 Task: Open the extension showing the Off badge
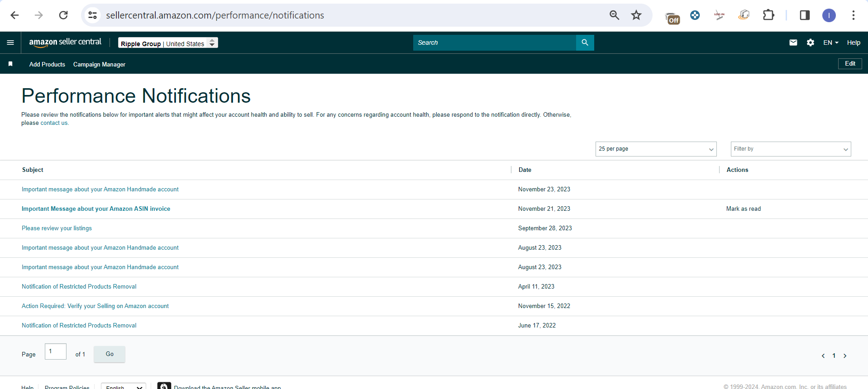(672, 18)
